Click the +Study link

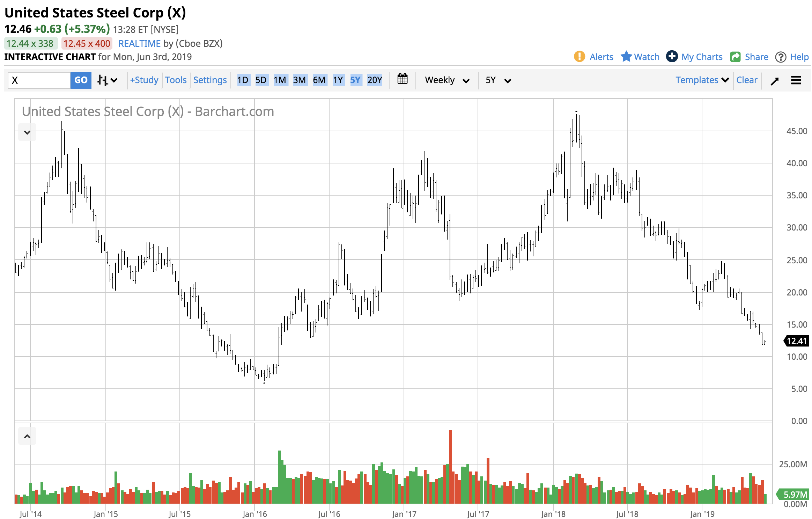coord(144,80)
